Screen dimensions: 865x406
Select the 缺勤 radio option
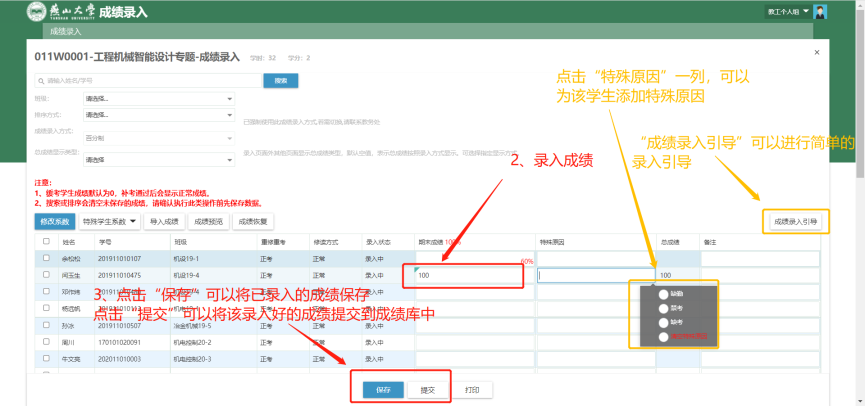pyautogui.click(x=663, y=293)
